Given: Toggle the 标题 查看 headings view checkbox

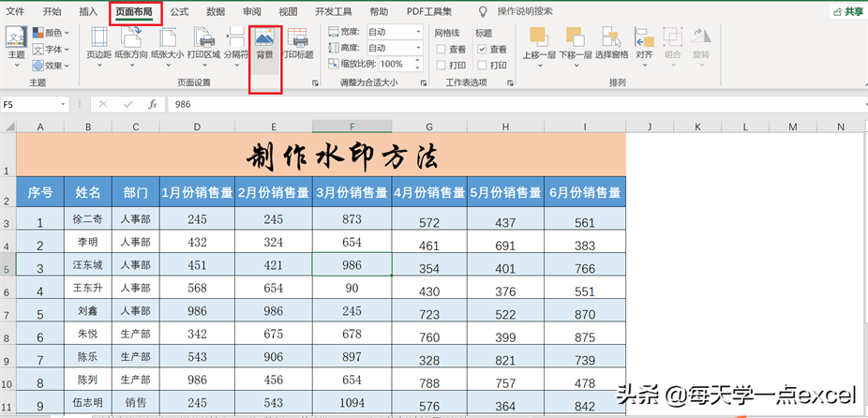Looking at the screenshot, I should pyautogui.click(x=483, y=50).
